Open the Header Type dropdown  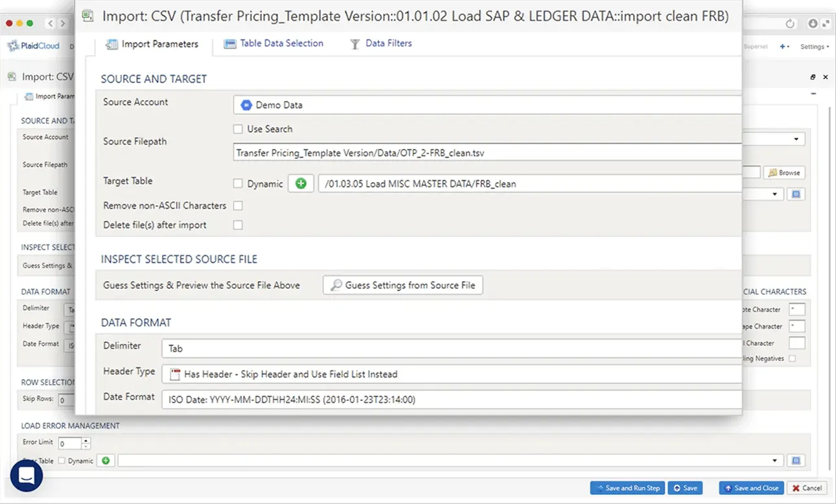(452, 374)
